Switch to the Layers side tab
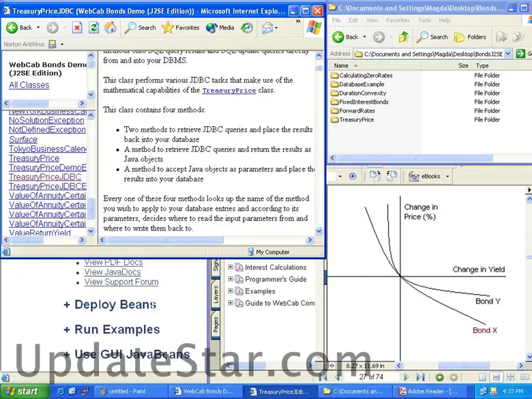This screenshot has width=532, height=399. 216,295
